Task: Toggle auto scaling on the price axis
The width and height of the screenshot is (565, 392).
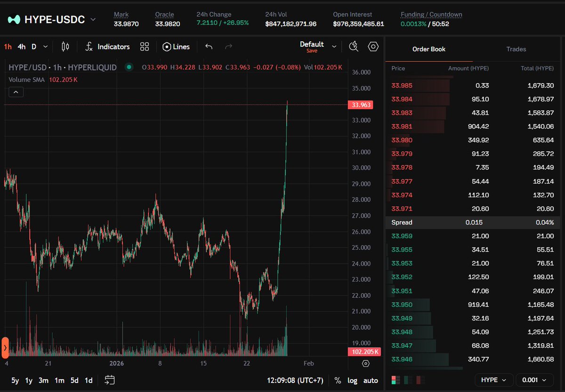Action: (371, 380)
